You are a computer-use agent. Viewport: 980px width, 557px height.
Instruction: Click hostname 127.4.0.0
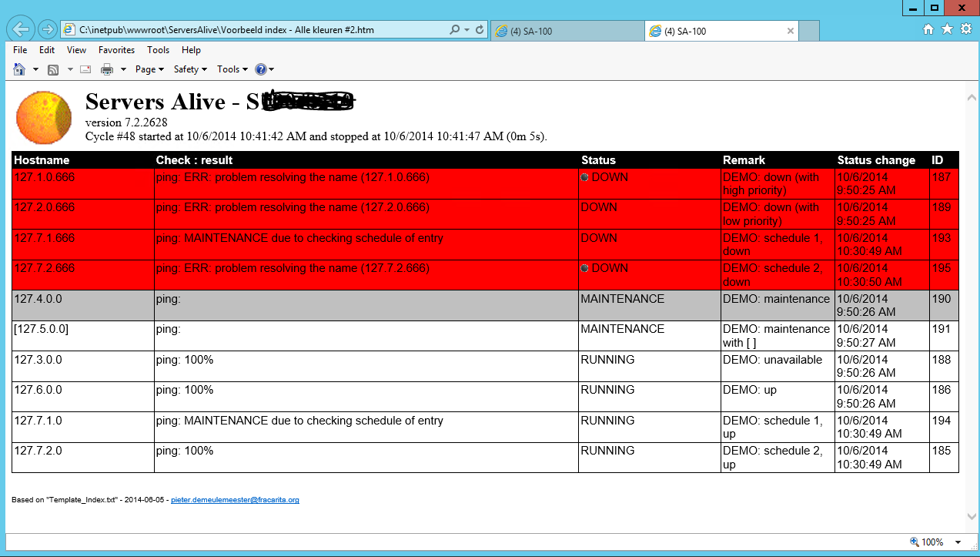pos(38,299)
